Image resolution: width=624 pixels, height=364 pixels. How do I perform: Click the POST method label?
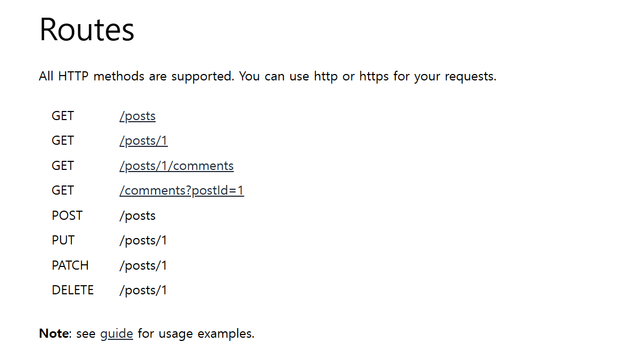coord(67,216)
